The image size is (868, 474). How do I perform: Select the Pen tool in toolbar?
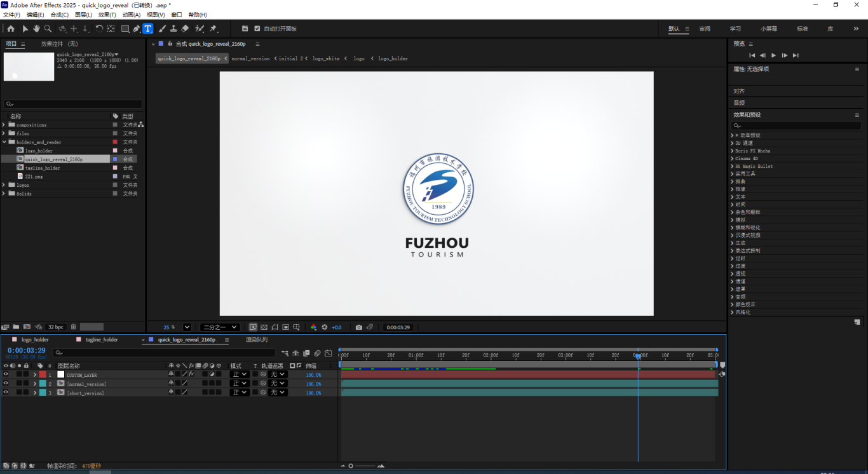pos(137,29)
